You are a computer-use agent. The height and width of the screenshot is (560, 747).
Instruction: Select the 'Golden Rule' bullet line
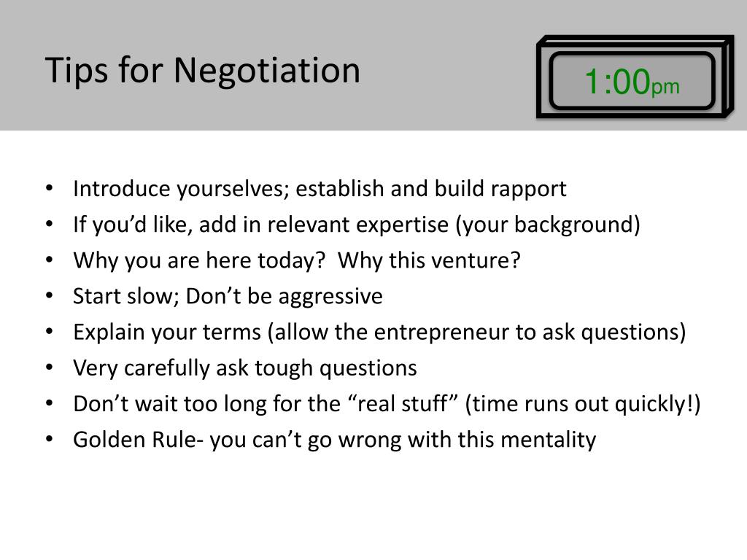pos(334,440)
